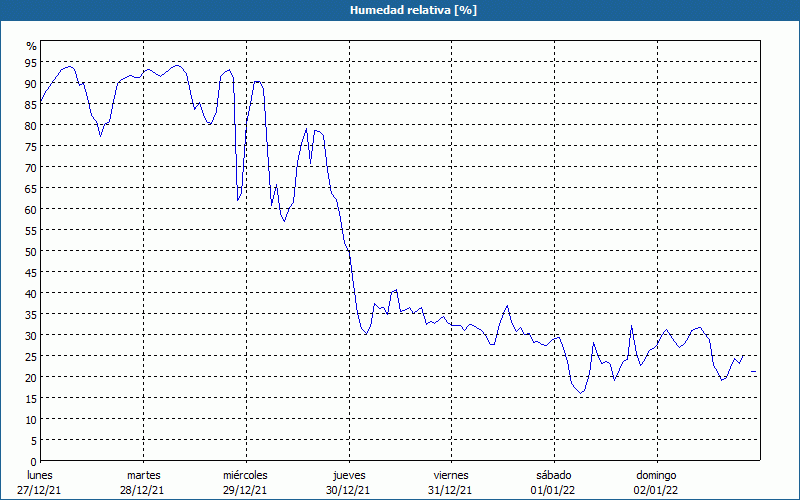Select the y-axis percent unit label
Screen dimensions: 800x500
(32, 46)
